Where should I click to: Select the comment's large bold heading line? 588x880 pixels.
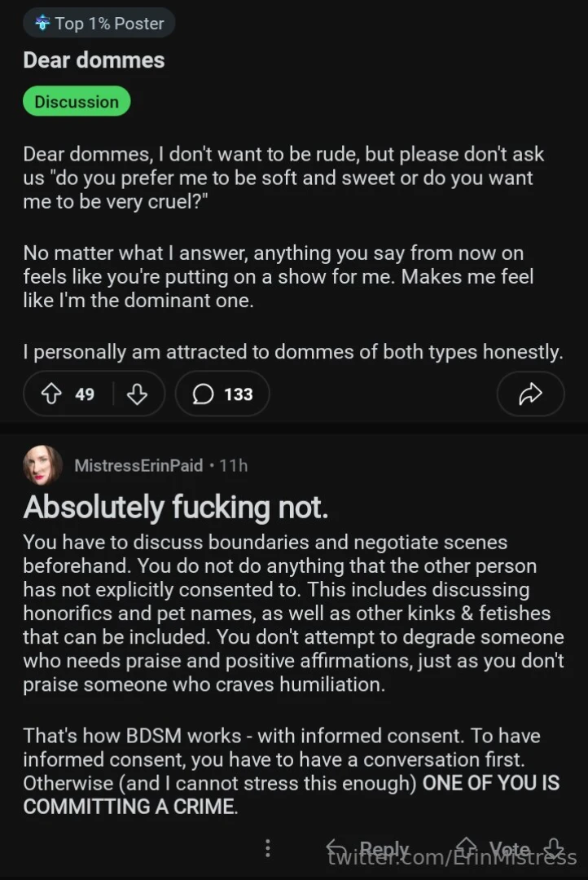176,507
